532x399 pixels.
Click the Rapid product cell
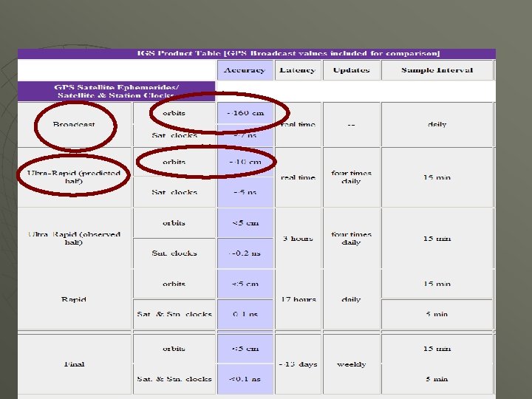pyautogui.click(x=75, y=299)
